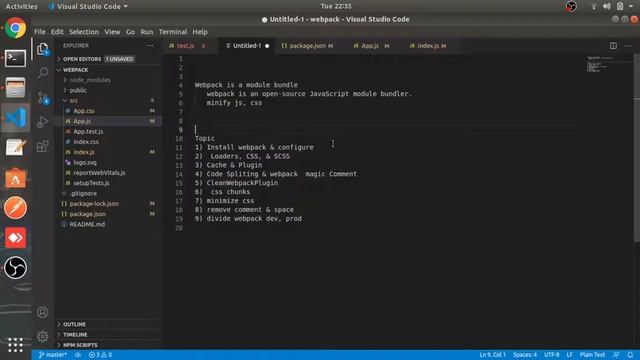Open the Run menu
The height and width of the screenshot is (360, 640).
[x=147, y=32]
